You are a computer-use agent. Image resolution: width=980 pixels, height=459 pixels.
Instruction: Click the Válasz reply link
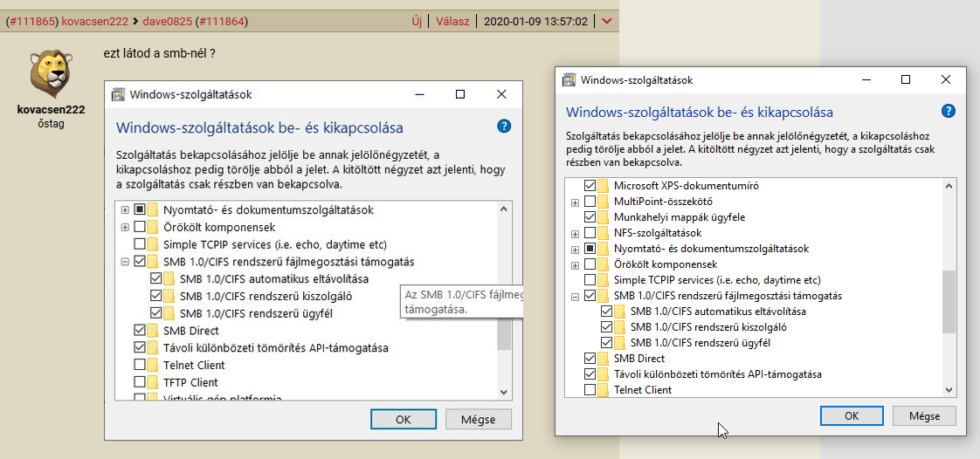pyautogui.click(x=452, y=21)
